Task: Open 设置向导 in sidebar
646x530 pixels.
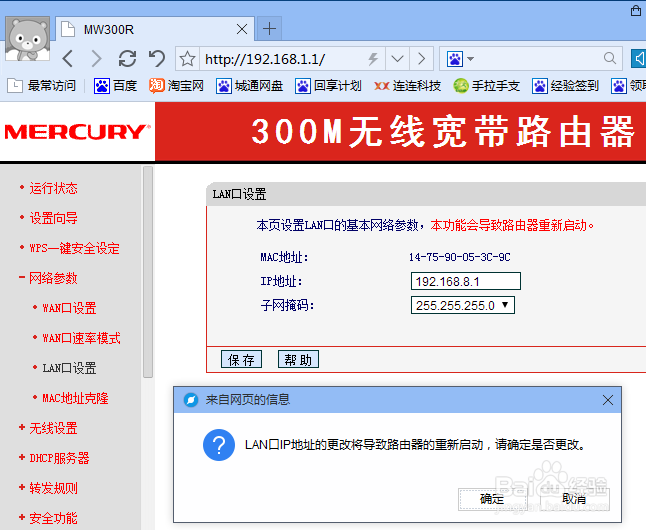Action: coord(53,218)
